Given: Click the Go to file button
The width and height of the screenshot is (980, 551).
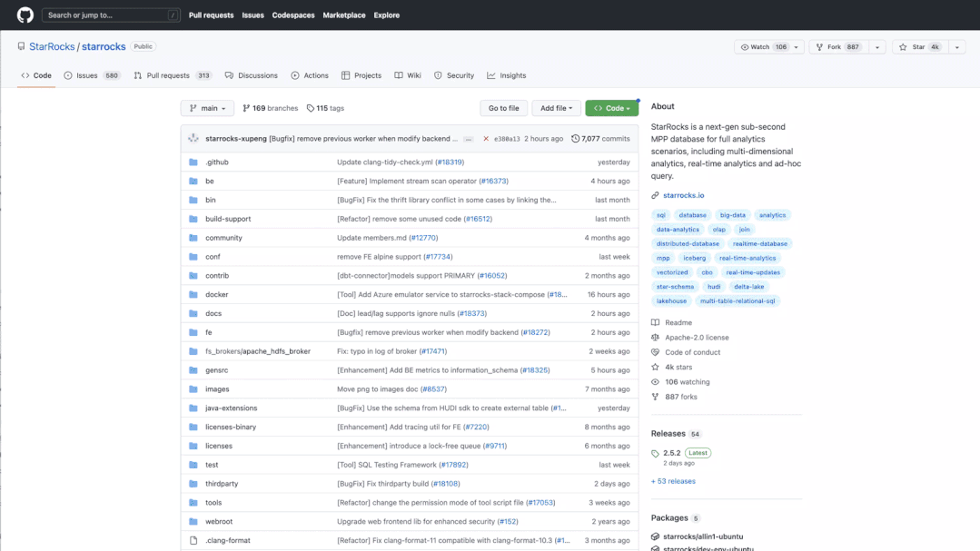Looking at the screenshot, I should [504, 108].
